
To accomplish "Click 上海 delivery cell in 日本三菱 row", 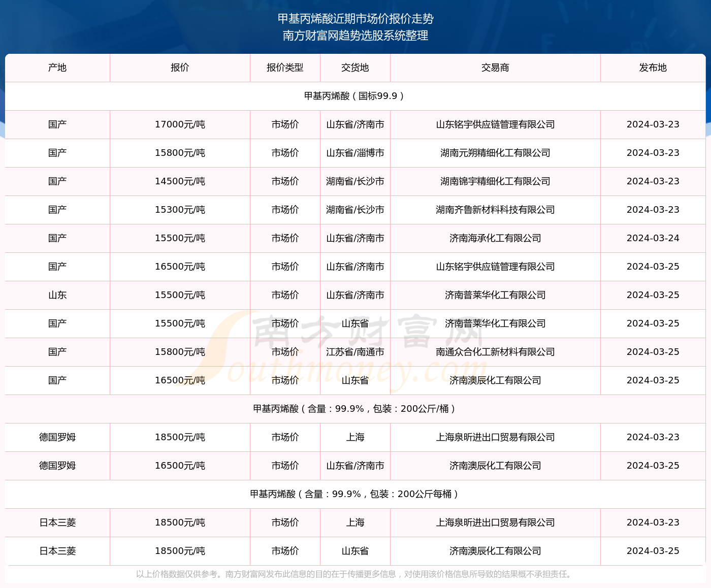I will click(x=355, y=522).
